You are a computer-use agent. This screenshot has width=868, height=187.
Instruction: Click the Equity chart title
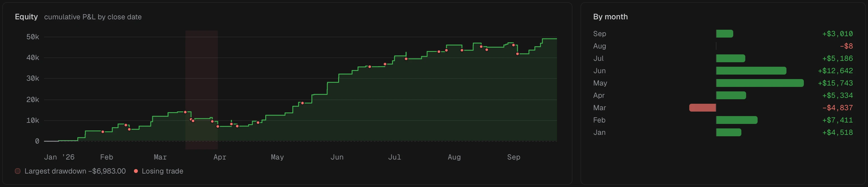(x=26, y=17)
